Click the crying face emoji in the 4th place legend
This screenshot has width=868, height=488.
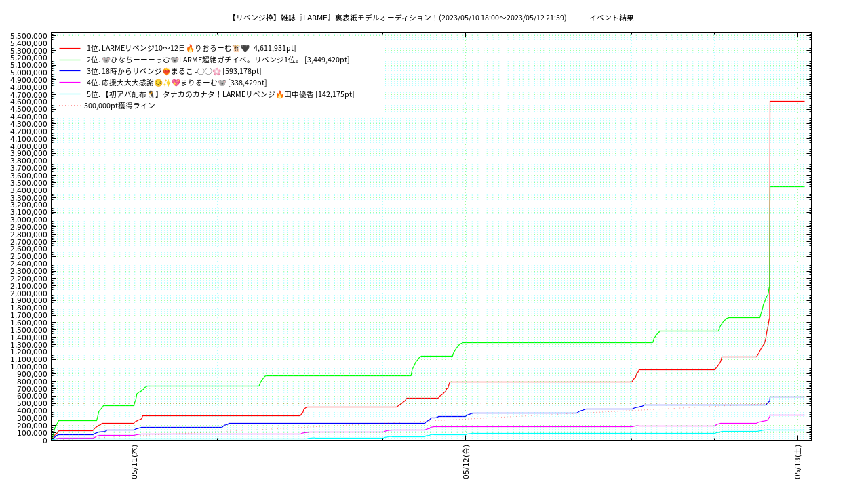158,83
